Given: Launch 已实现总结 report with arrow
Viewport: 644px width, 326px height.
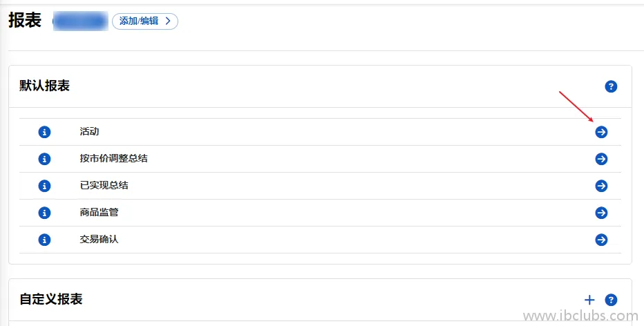Looking at the screenshot, I should [601, 186].
